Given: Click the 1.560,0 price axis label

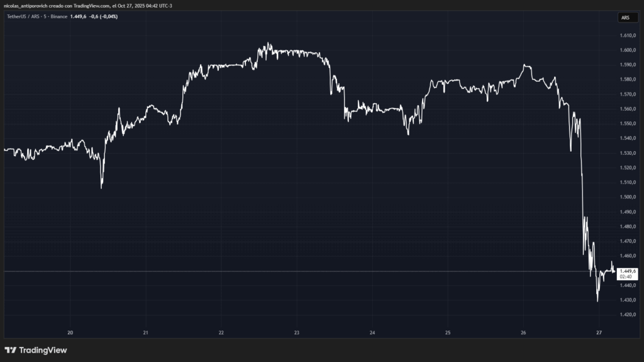Looking at the screenshot, I should pyautogui.click(x=627, y=109).
